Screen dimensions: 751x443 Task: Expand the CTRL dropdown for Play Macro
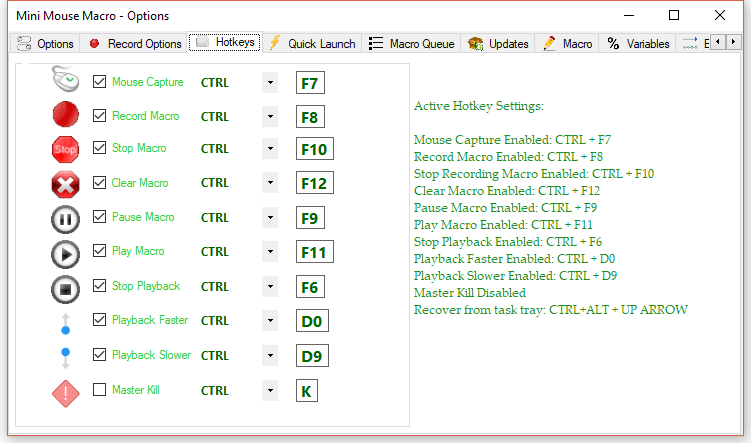pos(270,252)
